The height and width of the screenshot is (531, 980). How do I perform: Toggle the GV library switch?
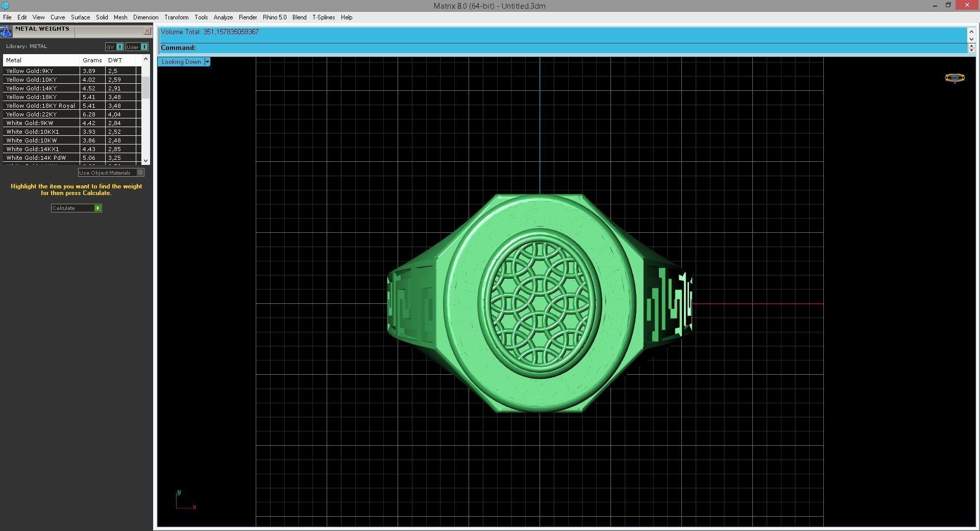[114, 47]
